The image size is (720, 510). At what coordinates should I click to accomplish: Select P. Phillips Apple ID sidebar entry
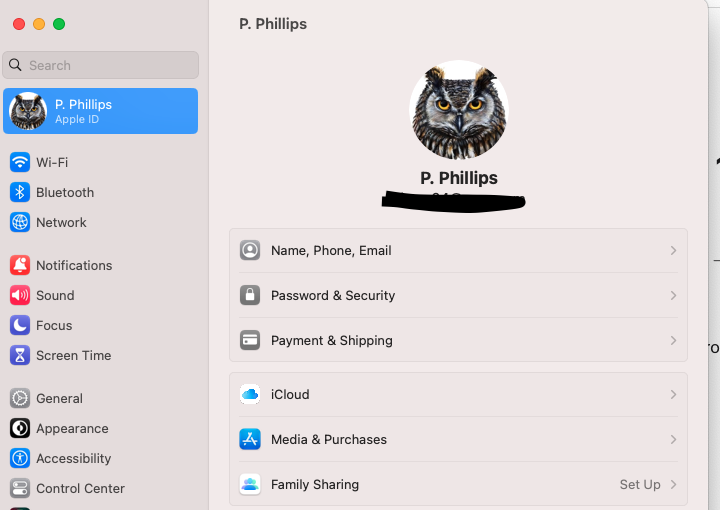click(x=100, y=111)
